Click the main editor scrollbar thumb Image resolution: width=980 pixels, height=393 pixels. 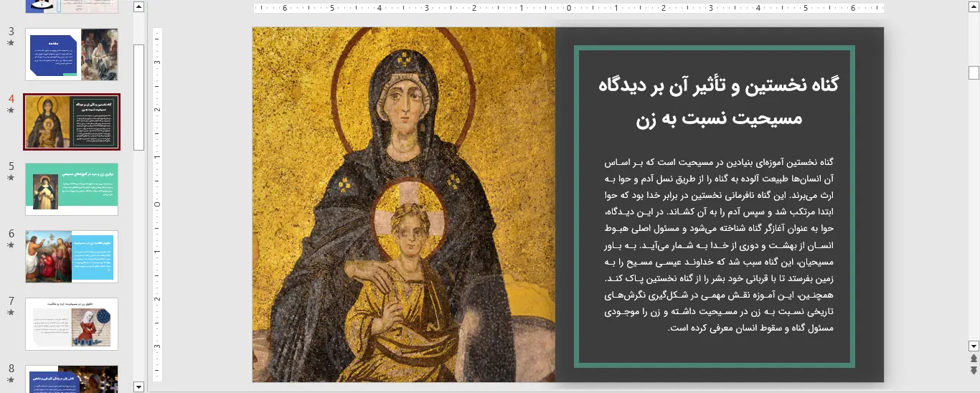(974, 72)
